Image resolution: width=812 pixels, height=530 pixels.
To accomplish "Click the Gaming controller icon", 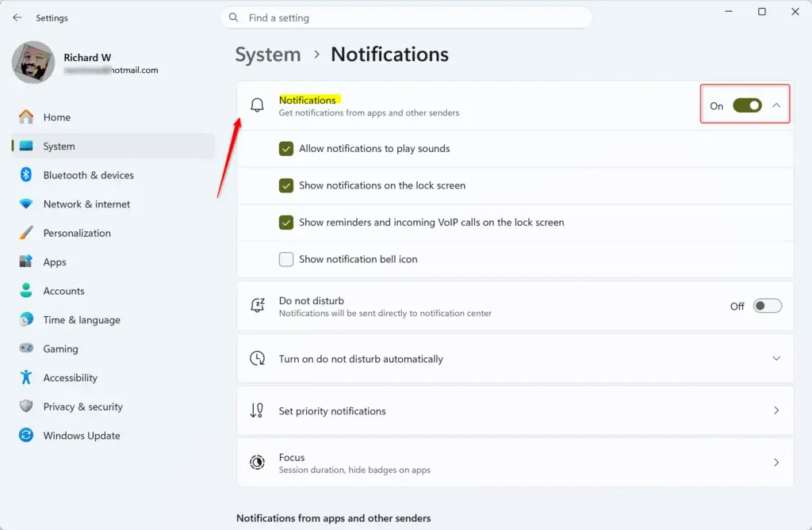I will click(x=26, y=349).
